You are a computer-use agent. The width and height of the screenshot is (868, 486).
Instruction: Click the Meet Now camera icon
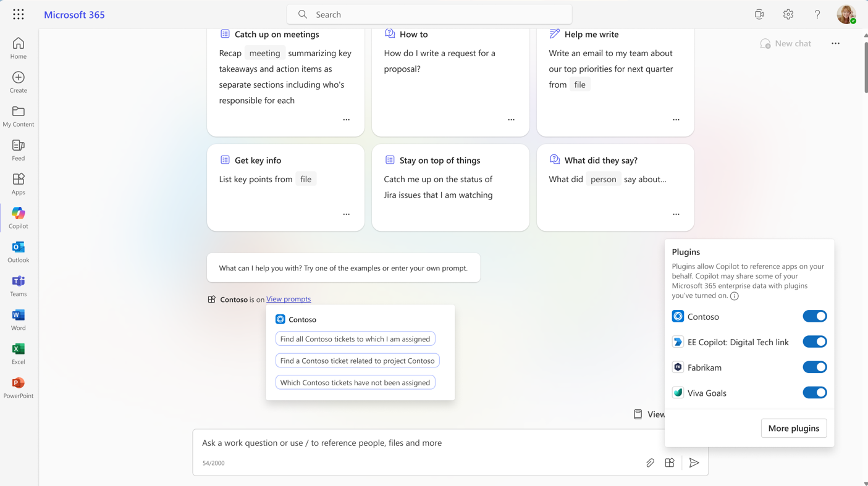click(759, 14)
